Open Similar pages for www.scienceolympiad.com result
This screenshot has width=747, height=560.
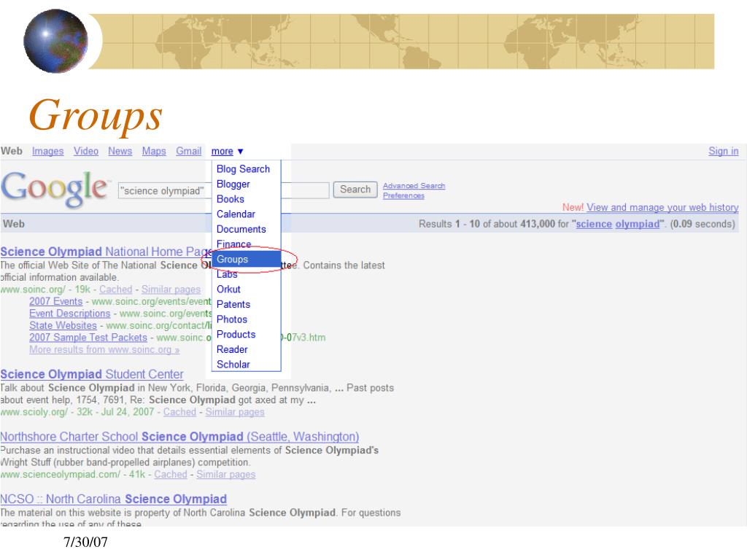click(x=226, y=474)
